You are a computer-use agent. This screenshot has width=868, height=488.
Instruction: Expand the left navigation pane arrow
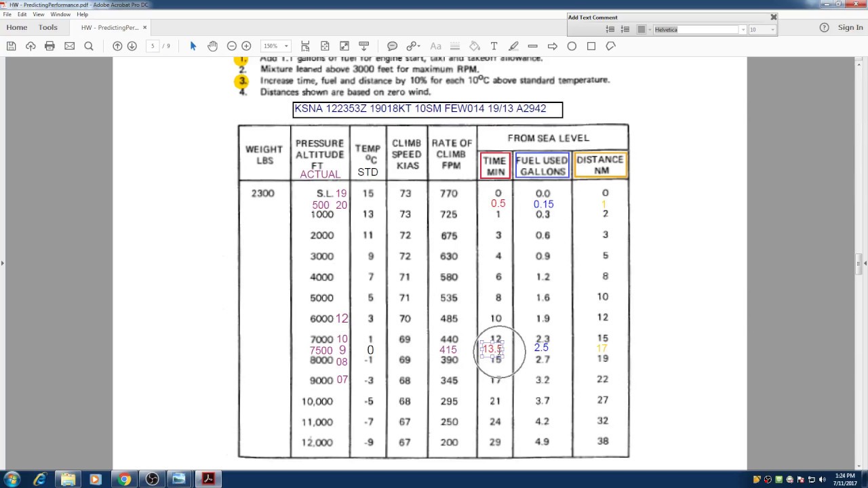[3, 263]
